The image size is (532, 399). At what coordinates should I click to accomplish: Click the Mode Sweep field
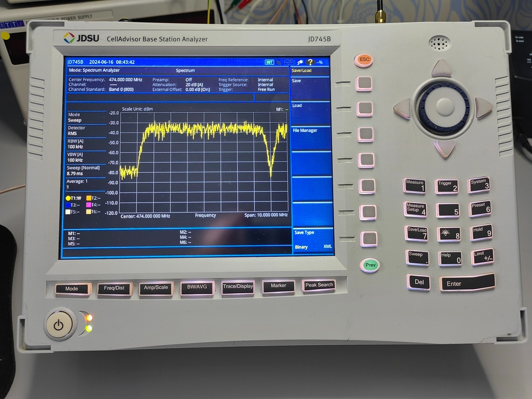coord(87,117)
